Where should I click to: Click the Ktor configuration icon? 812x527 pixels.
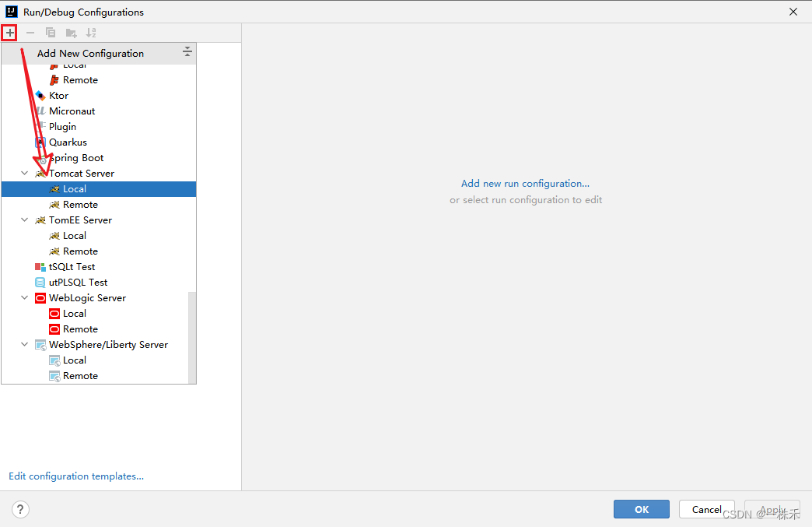(40, 96)
